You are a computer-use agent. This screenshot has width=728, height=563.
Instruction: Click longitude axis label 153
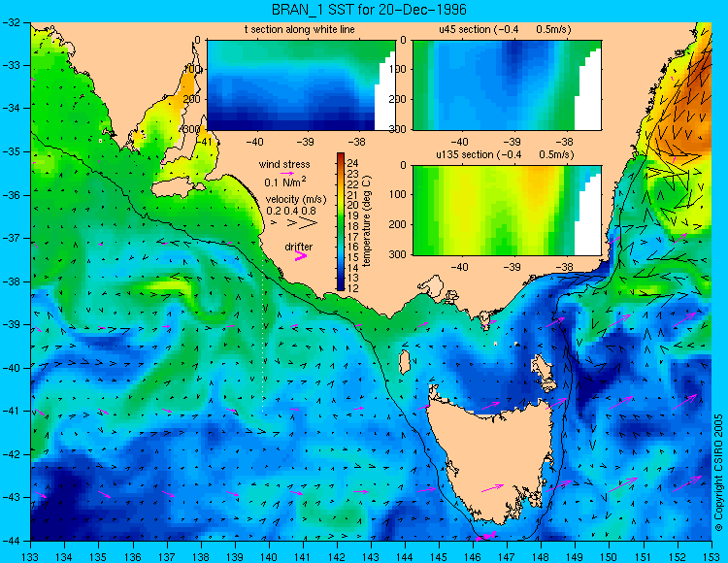[x=711, y=556]
